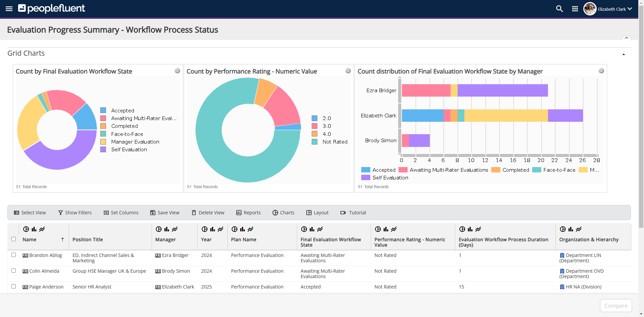Click bar chart icon in Manager column

pyautogui.click(x=167, y=229)
